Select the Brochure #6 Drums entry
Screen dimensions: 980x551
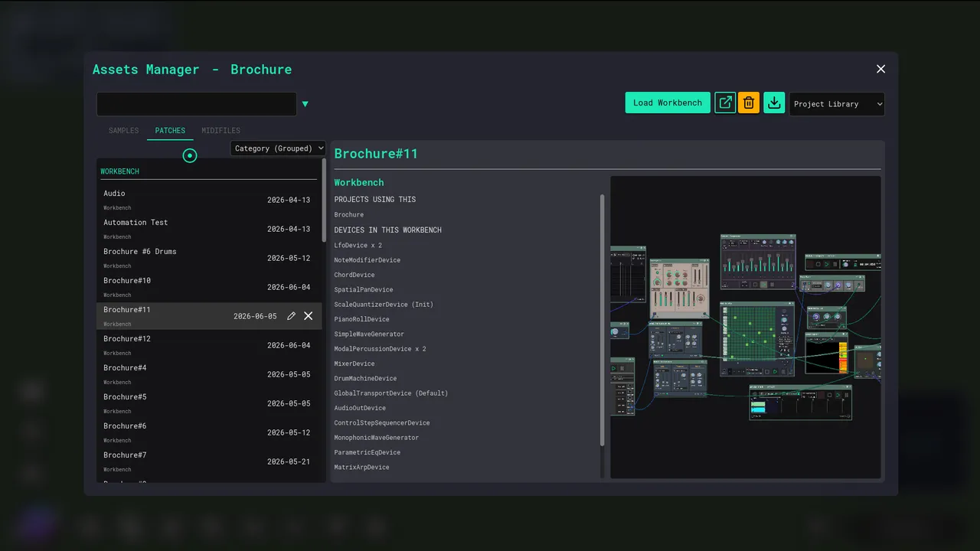coord(209,258)
